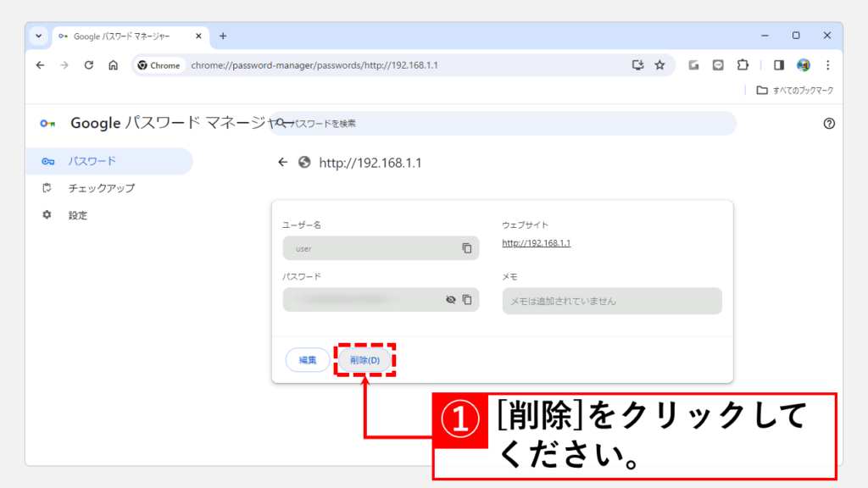Click the 編集 button

(x=307, y=360)
